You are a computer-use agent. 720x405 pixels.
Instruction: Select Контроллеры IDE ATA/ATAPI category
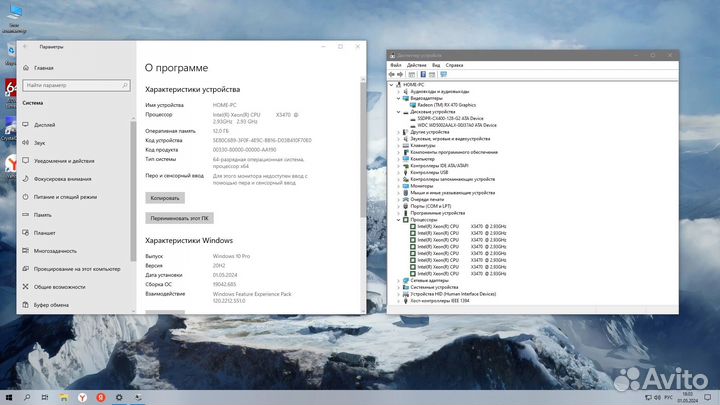(x=439, y=166)
